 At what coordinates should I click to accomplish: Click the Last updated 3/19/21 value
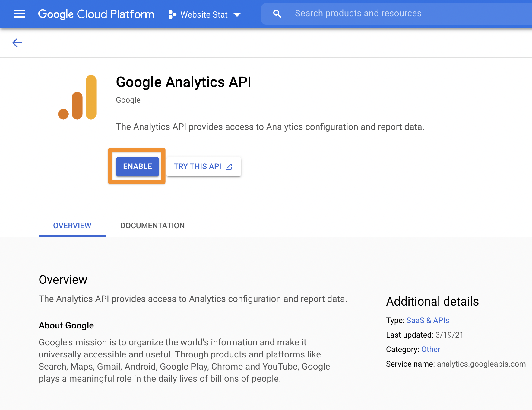(449, 335)
